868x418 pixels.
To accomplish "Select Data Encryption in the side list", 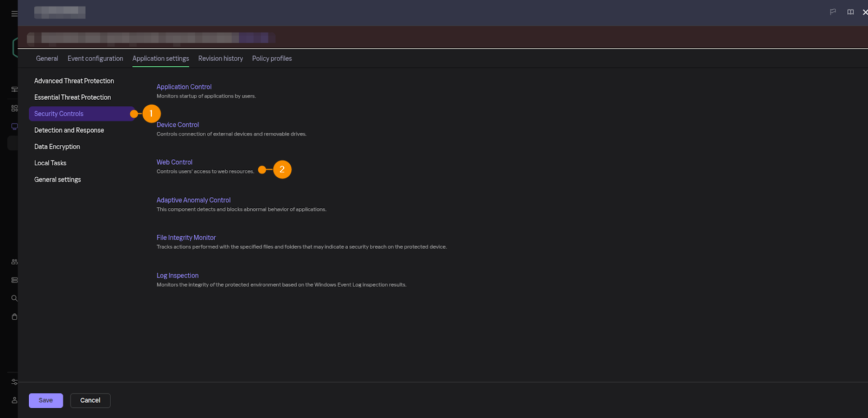I will (57, 146).
